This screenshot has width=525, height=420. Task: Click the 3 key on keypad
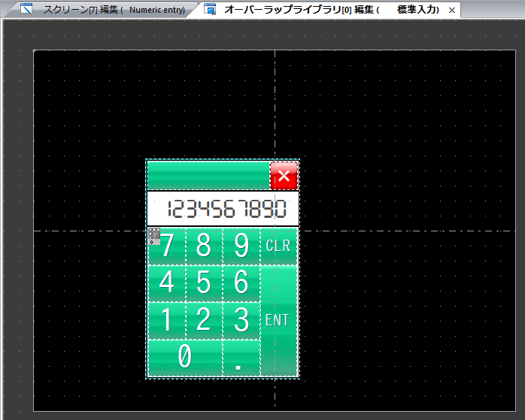click(x=241, y=321)
